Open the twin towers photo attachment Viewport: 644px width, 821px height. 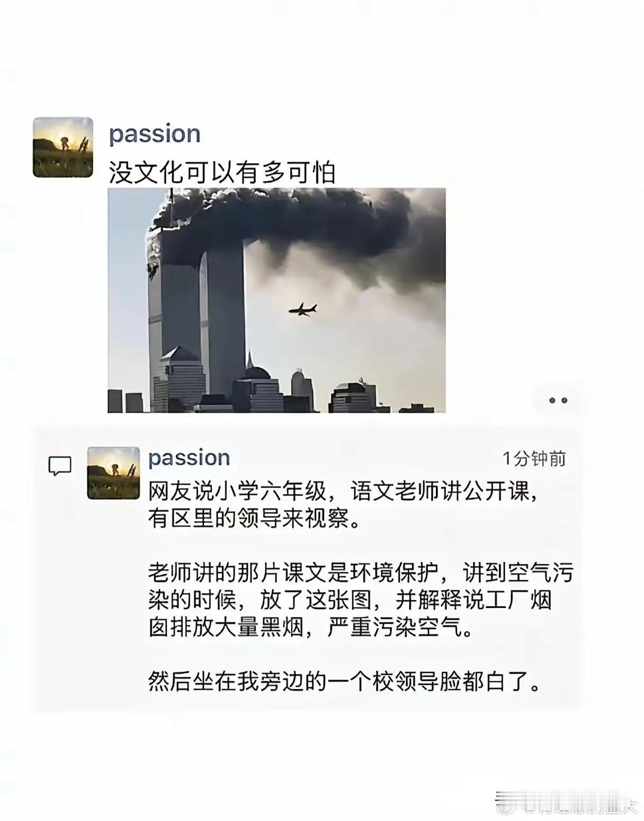click(x=276, y=300)
